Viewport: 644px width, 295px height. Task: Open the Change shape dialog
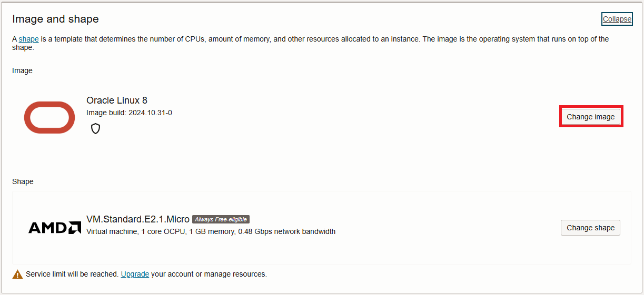(590, 228)
